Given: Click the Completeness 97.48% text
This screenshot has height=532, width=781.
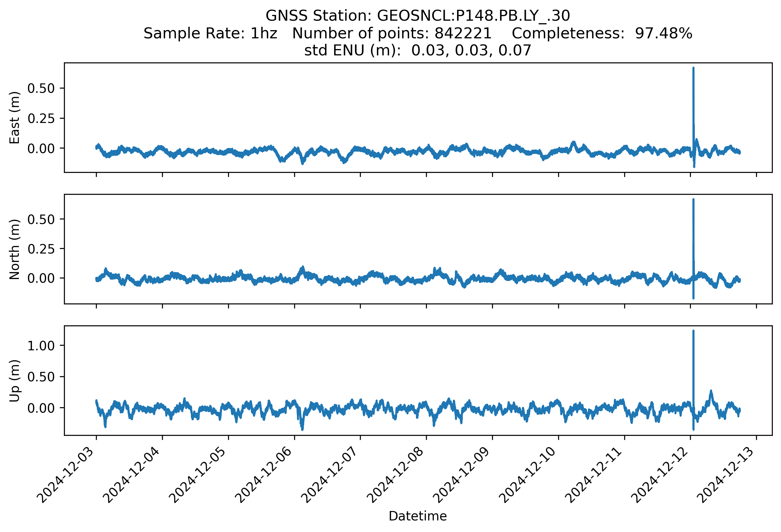Looking at the screenshot, I should pyautogui.click(x=602, y=33).
